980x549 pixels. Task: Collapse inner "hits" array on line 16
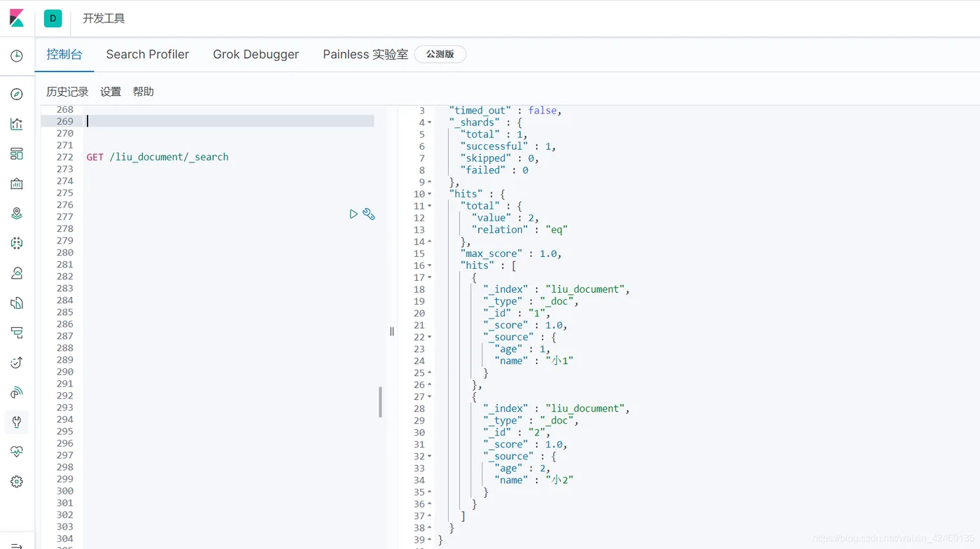430,265
